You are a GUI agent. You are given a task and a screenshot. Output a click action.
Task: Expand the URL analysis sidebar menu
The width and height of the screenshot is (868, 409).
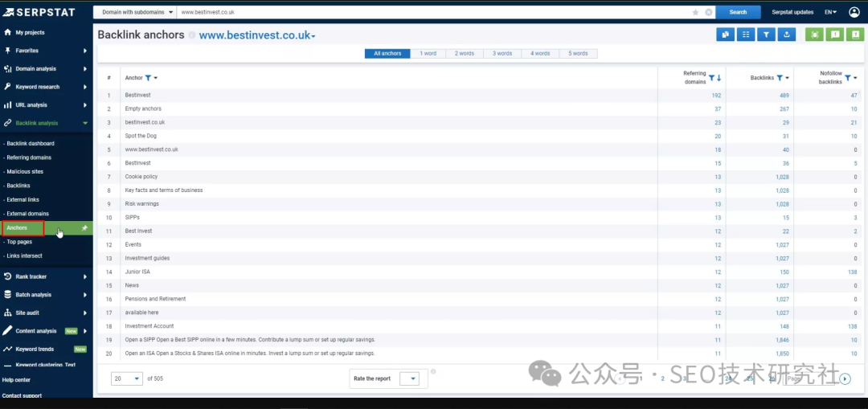(x=84, y=104)
